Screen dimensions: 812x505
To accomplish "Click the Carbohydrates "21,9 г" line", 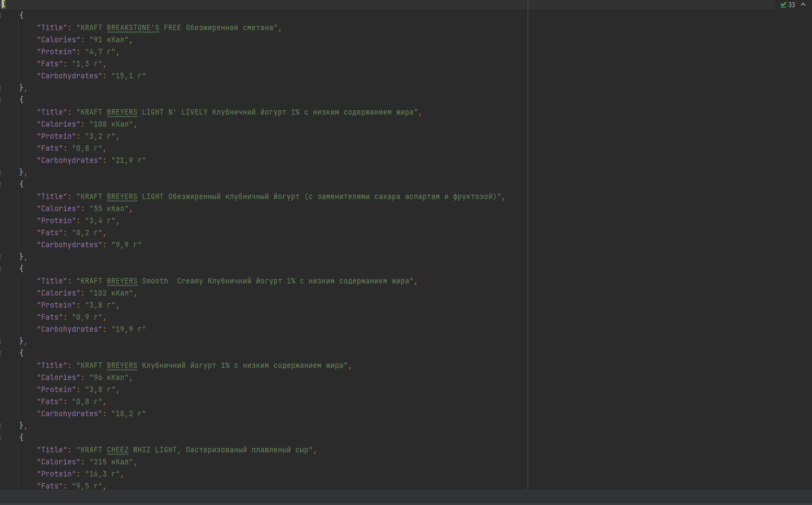I will pyautogui.click(x=92, y=160).
